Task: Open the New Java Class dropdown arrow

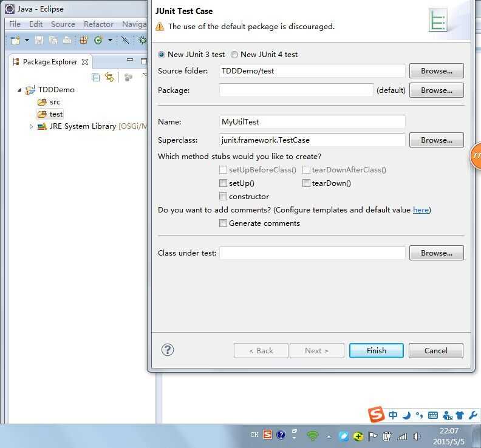Action: pyautogui.click(x=110, y=40)
